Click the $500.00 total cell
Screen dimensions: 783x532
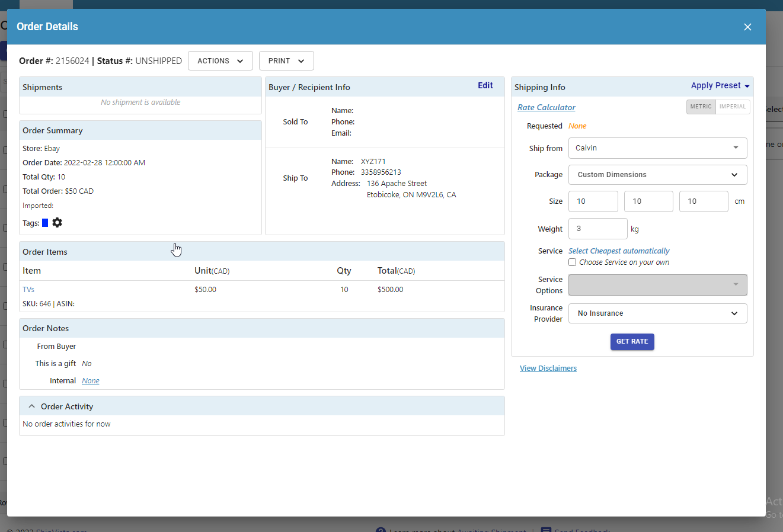390,290
